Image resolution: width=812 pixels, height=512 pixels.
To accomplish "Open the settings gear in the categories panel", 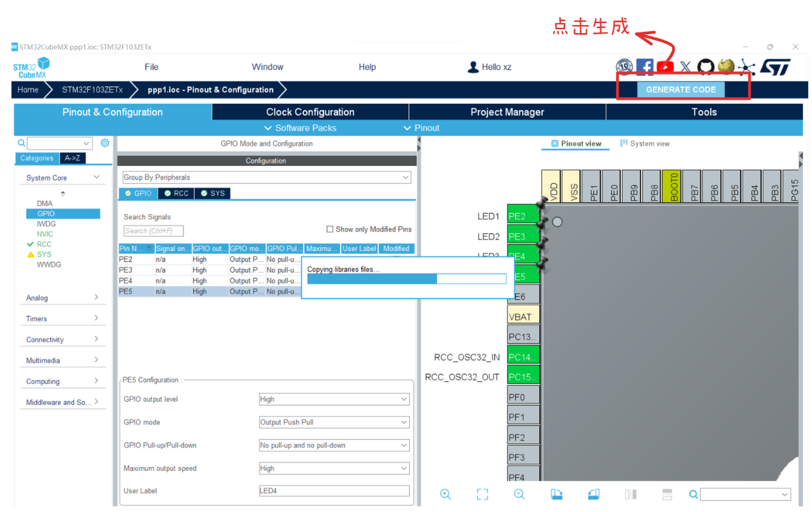I will (x=105, y=143).
